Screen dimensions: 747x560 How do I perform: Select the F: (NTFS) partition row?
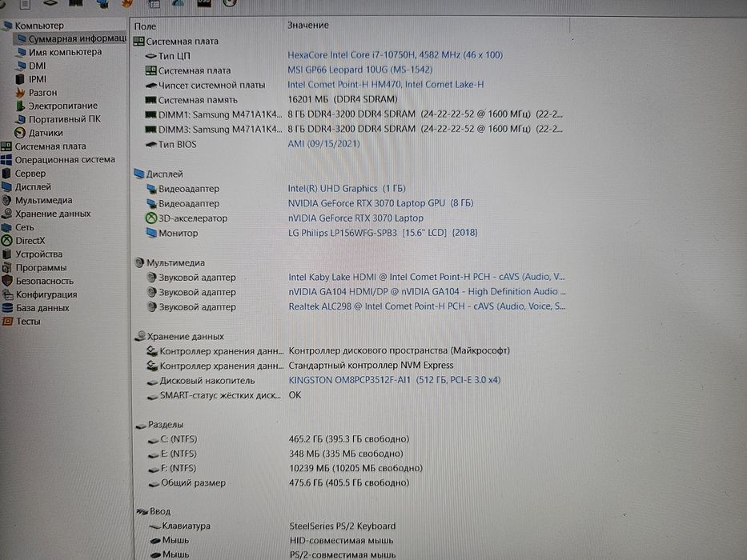coord(285,468)
